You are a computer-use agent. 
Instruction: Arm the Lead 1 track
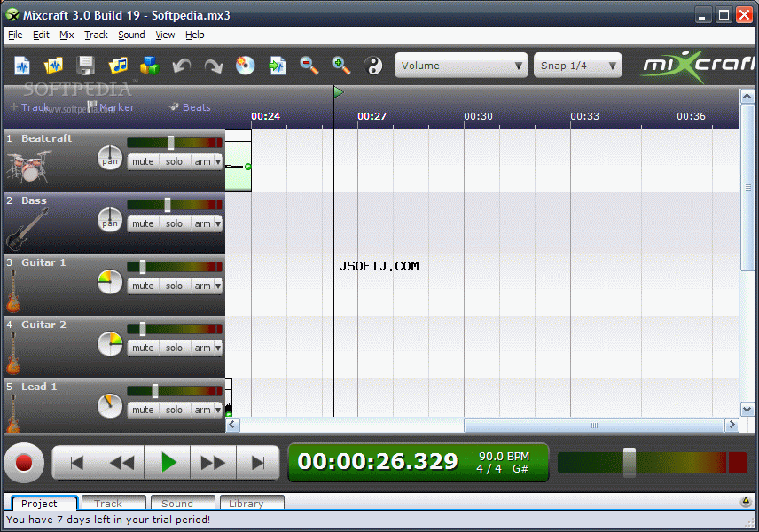[202, 410]
